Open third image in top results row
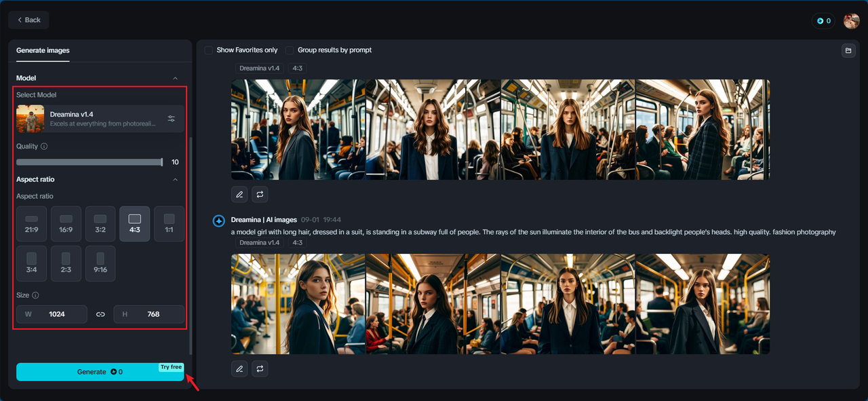 tap(568, 130)
